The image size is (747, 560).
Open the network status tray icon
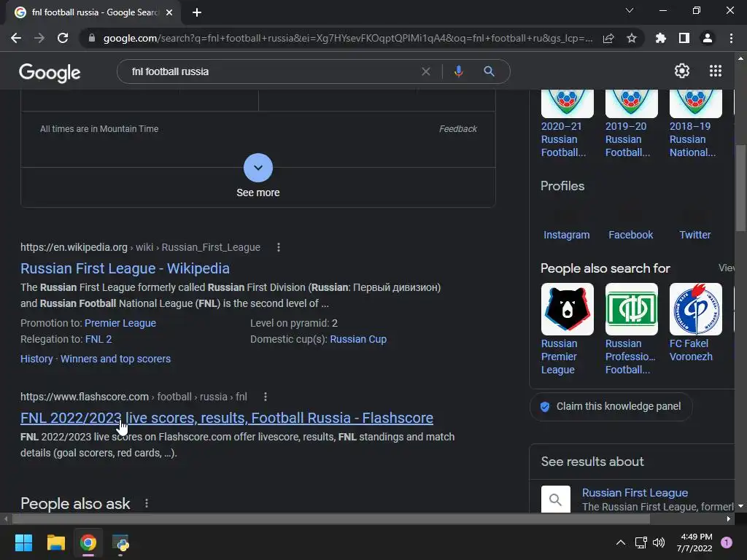tap(640, 542)
